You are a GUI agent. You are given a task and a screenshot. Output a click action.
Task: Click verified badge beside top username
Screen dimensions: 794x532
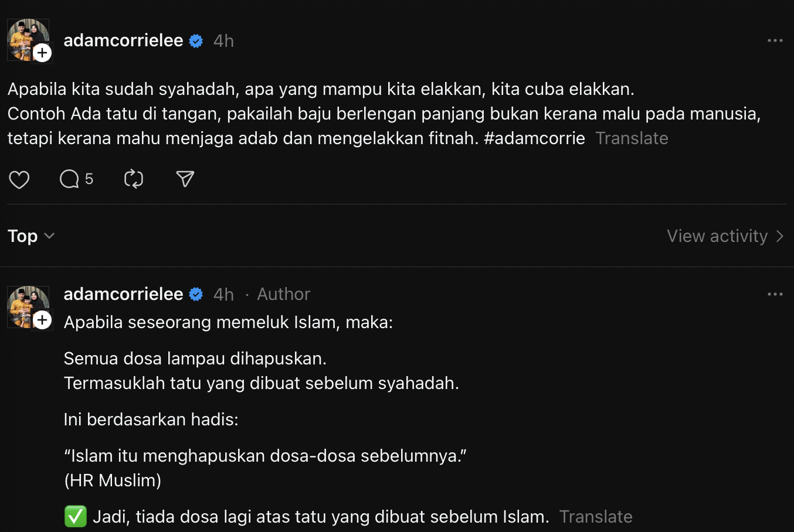click(x=196, y=41)
